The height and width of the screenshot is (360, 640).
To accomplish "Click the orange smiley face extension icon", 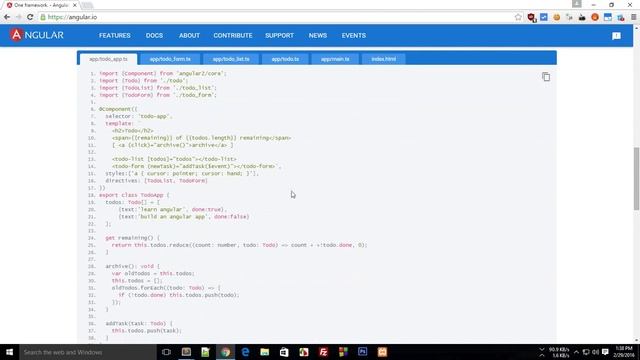I will [556, 17].
